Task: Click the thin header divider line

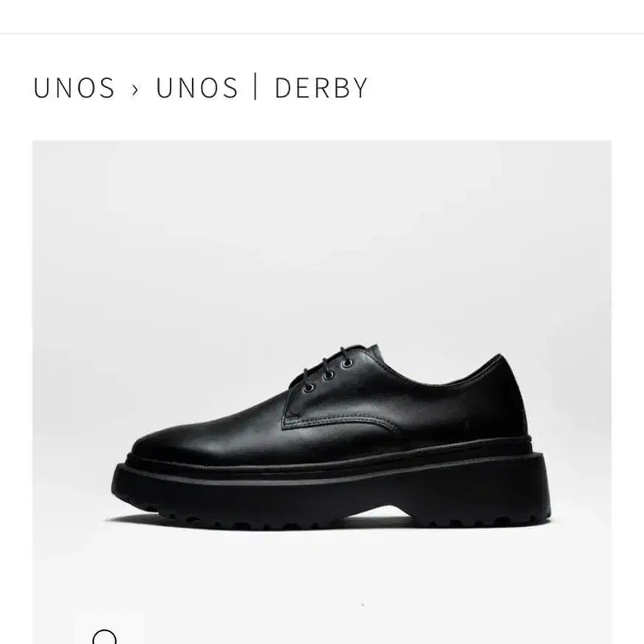Action: 322,33
